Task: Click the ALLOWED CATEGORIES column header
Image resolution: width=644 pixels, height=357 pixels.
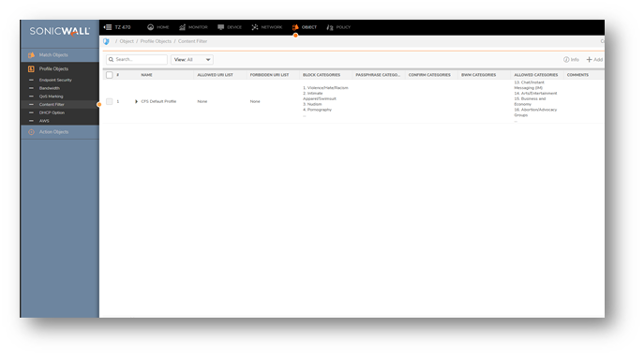Action: pos(536,75)
